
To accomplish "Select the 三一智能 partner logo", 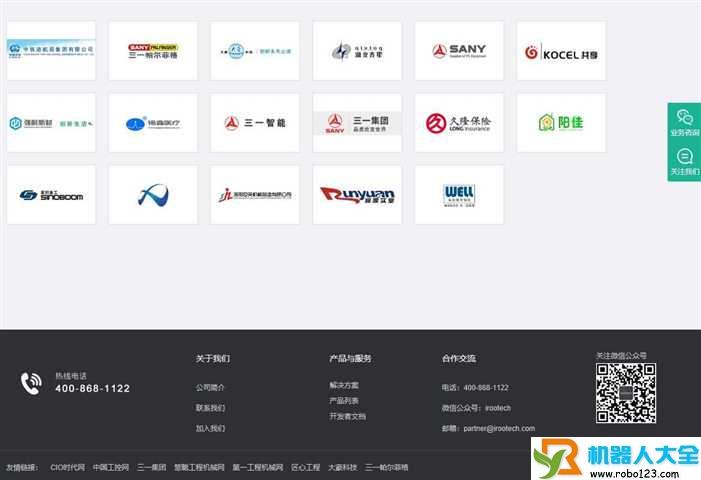I will 255,123.
